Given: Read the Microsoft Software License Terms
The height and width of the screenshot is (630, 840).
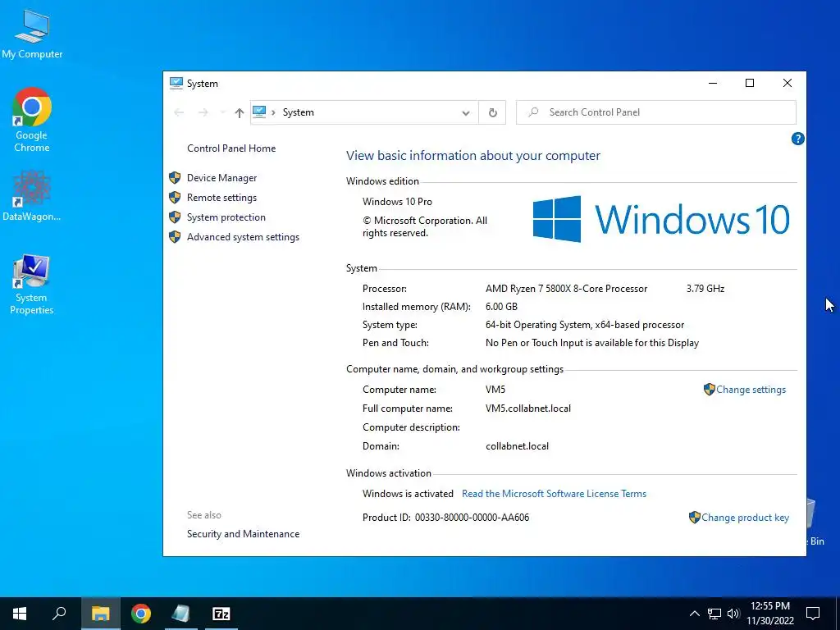Looking at the screenshot, I should 554,493.
